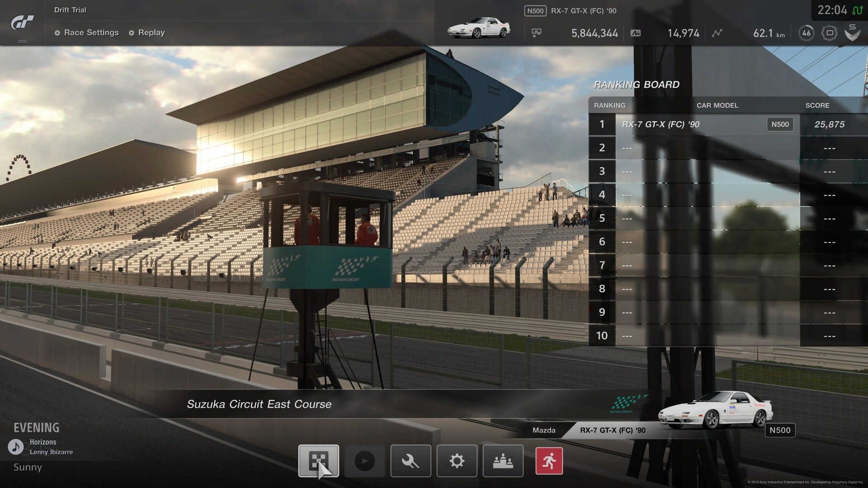Click the red exit running-man icon
Viewport: 868px width, 488px height.
point(549,461)
